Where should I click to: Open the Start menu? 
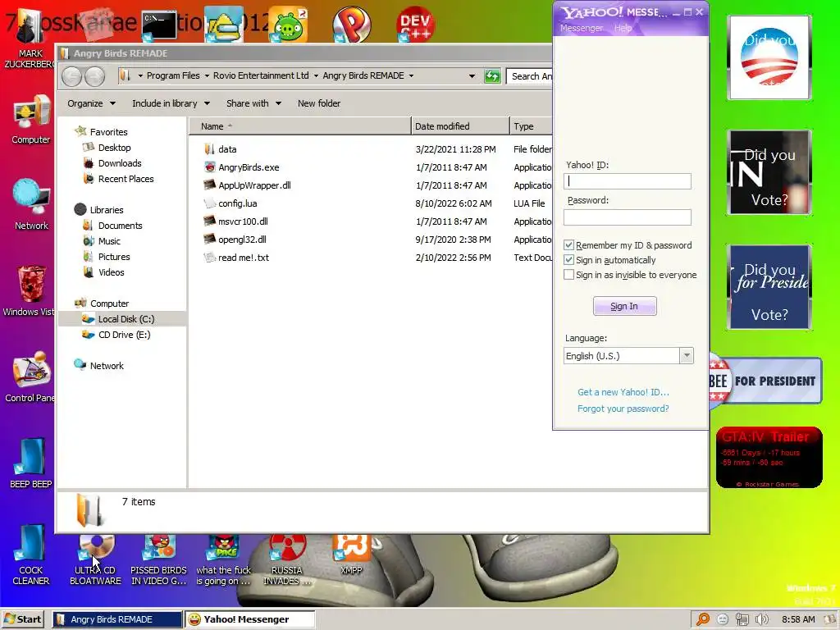[x=23, y=619]
